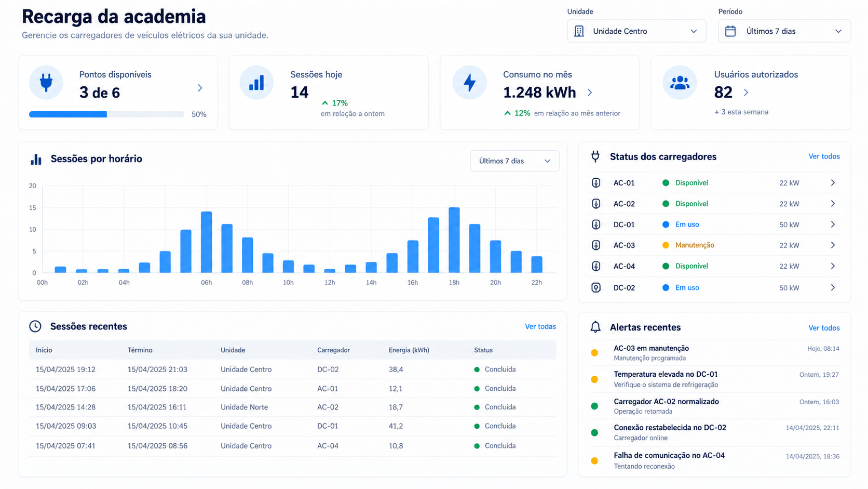Open Ver todos link in Status dos carregadores
Viewport: 868px width, 489px height.
click(824, 156)
